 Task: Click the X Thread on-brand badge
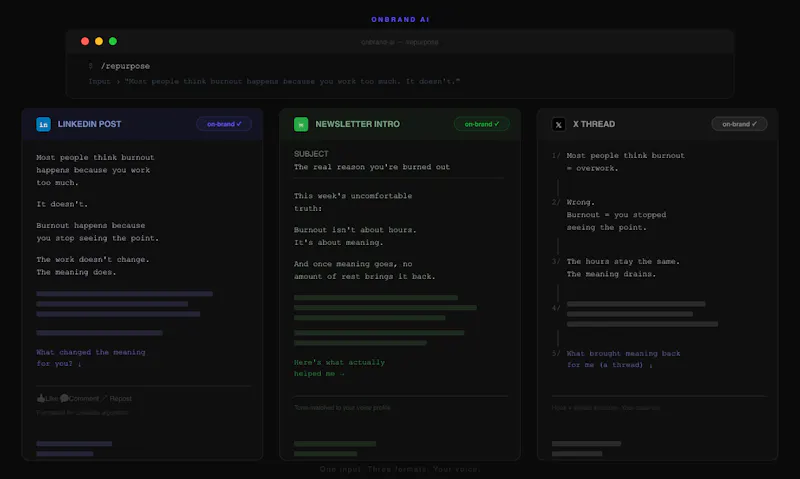coord(739,124)
